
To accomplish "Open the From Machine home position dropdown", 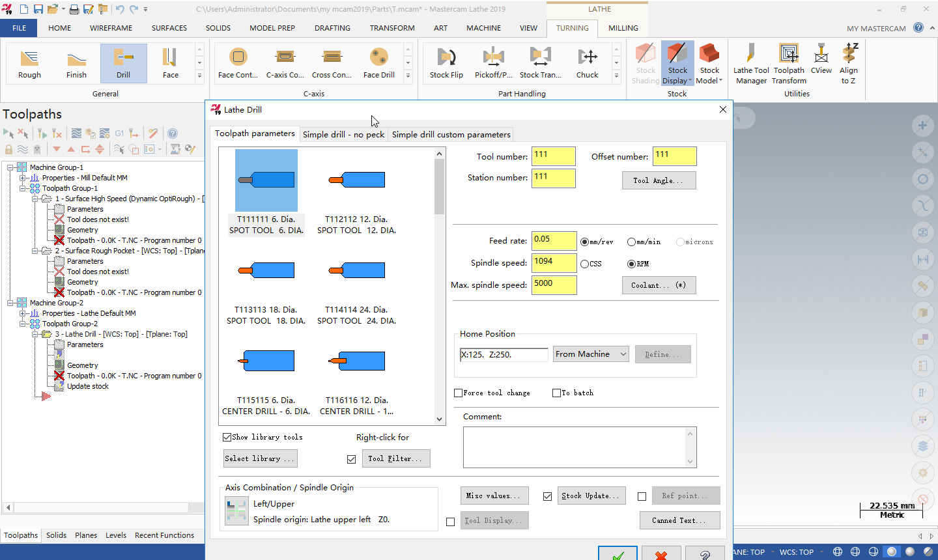I will coord(591,354).
